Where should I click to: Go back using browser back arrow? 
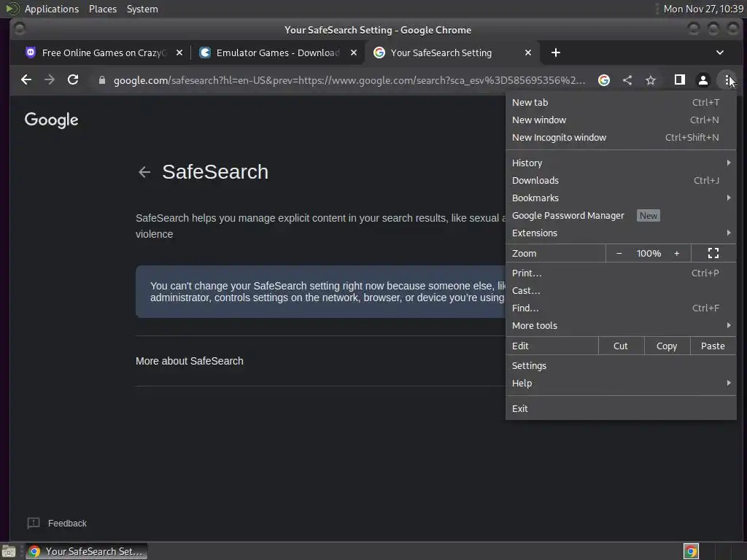[x=26, y=80]
